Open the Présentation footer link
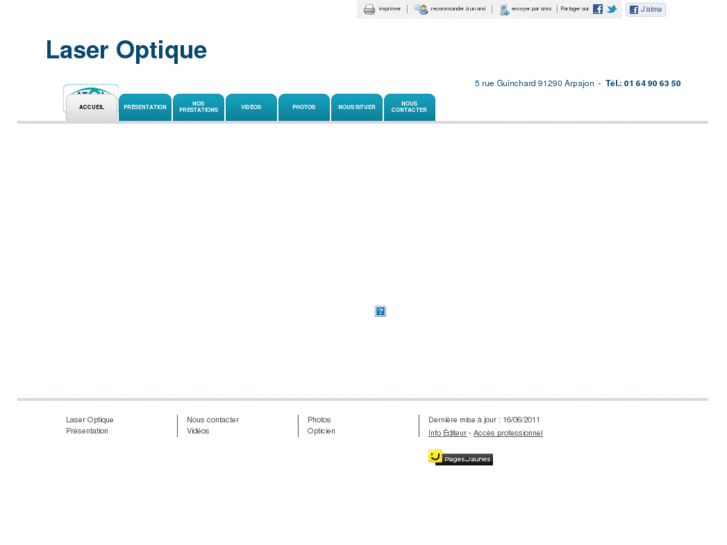This screenshot has height=545, width=727. [87, 431]
